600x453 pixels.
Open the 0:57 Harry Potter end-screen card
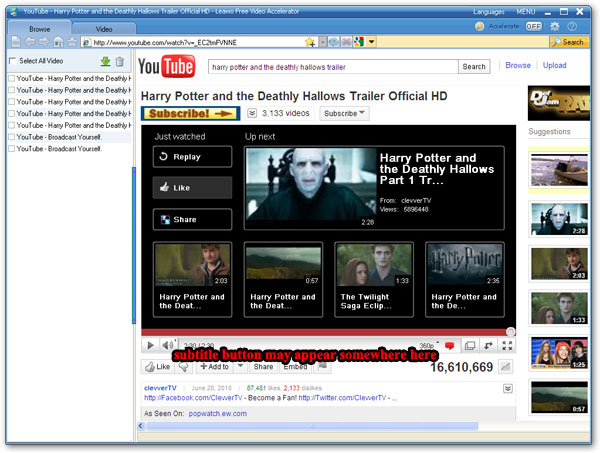pos(283,279)
